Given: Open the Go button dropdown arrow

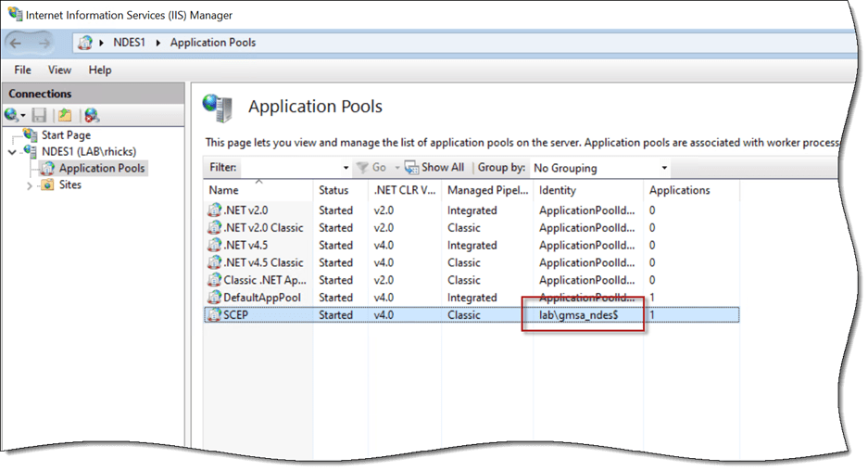Looking at the screenshot, I should (396, 167).
